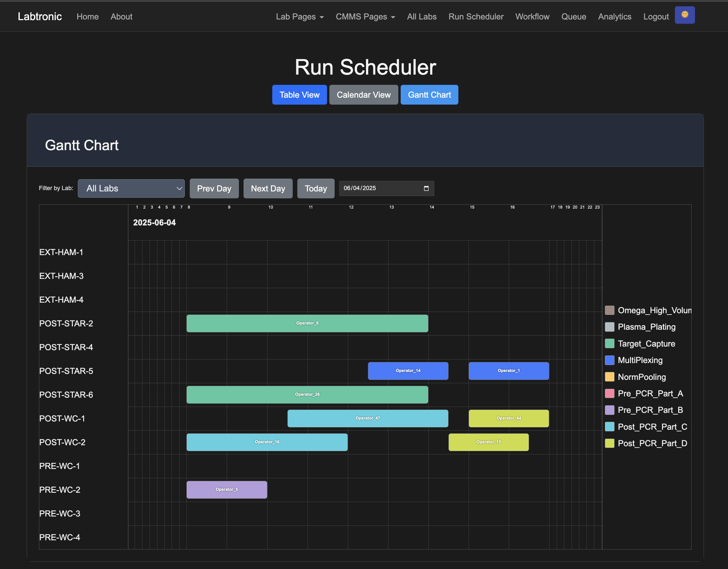Open the Analytics page
The width and height of the screenshot is (728, 569).
click(614, 16)
